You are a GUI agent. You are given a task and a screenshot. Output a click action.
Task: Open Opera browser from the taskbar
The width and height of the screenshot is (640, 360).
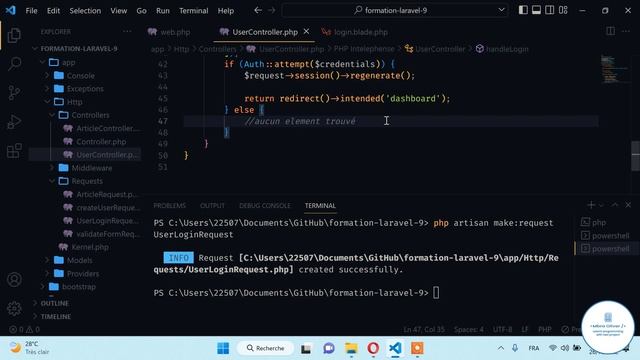(373, 348)
